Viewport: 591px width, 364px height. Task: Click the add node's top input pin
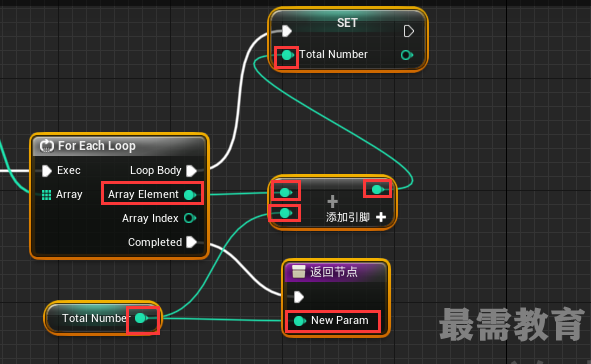click(x=286, y=193)
